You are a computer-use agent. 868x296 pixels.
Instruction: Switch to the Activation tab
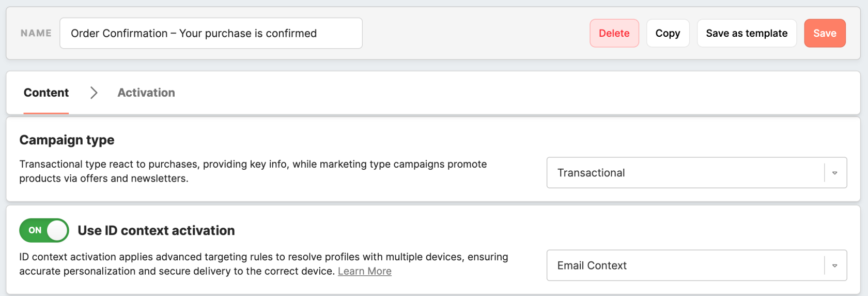click(146, 93)
